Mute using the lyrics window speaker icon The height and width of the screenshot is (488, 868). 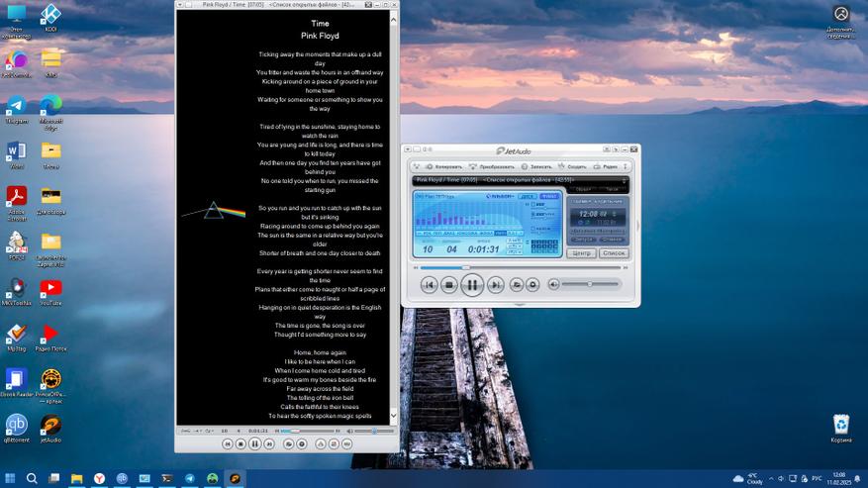(349, 431)
